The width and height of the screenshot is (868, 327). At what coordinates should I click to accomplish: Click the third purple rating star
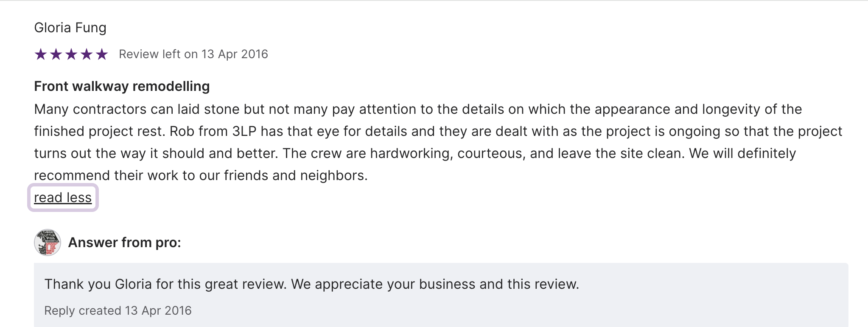click(x=71, y=54)
